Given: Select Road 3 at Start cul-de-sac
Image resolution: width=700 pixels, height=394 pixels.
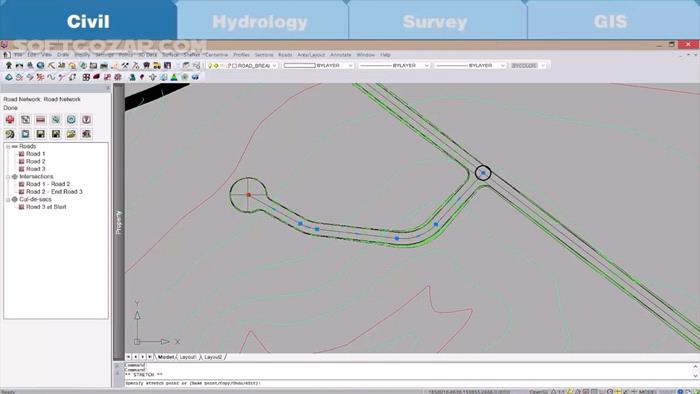Looking at the screenshot, I should click(x=46, y=207).
